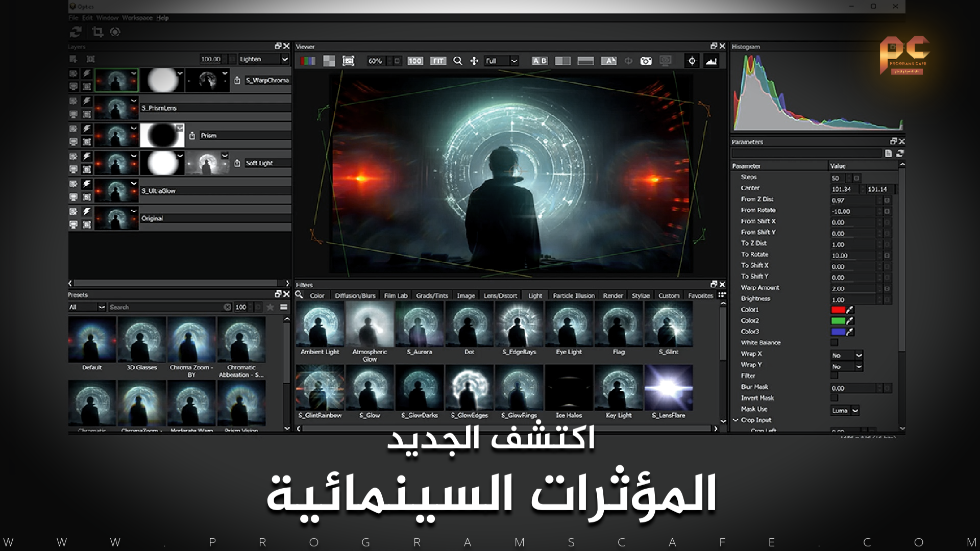Toggle visibility of S_WarpChroma layer
Image resolution: width=980 pixels, height=551 pixels.
click(x=73, y=74)
